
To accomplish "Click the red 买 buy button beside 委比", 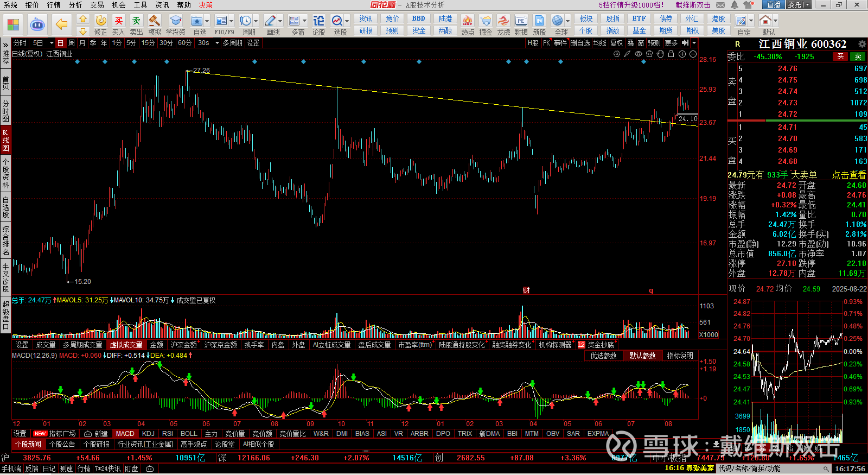I will 840,56.
